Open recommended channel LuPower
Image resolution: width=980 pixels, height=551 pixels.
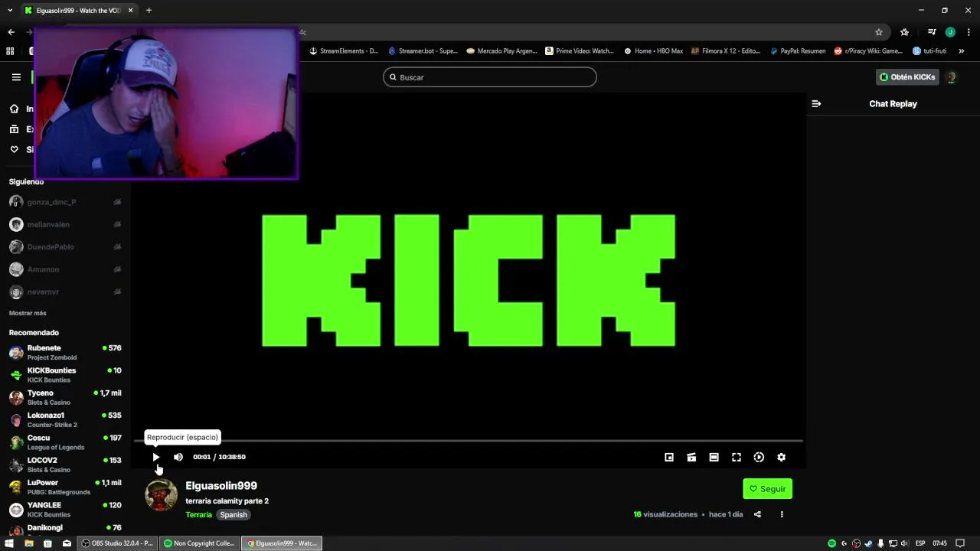(65, 487)
